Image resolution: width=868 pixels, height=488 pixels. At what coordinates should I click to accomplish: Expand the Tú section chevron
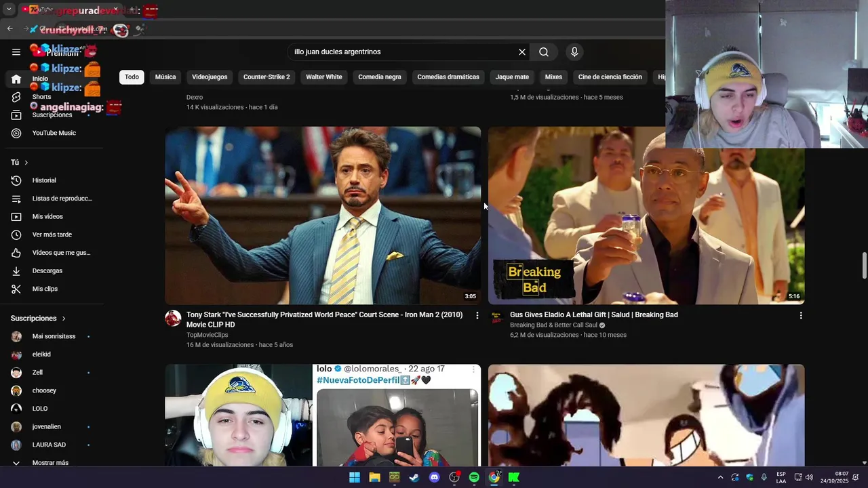coord(26,163)
